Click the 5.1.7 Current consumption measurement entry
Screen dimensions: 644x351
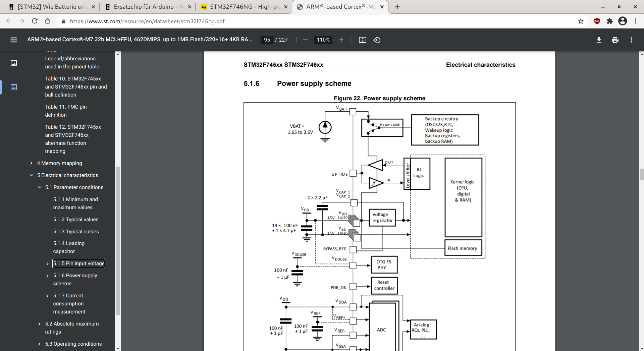click(69, 304)
